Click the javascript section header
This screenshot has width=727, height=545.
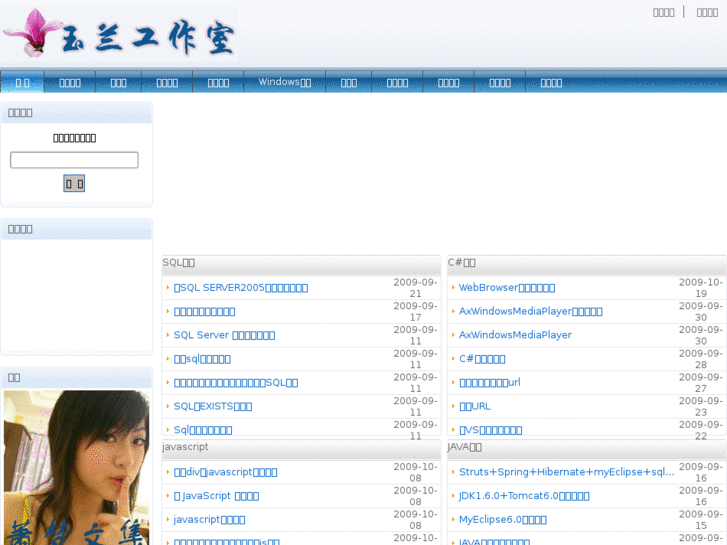tap(185, 447)
